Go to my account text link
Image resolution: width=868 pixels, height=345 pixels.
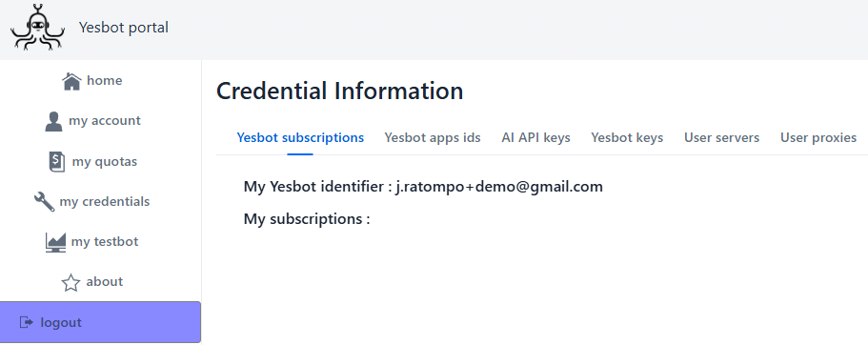[105, 121]
